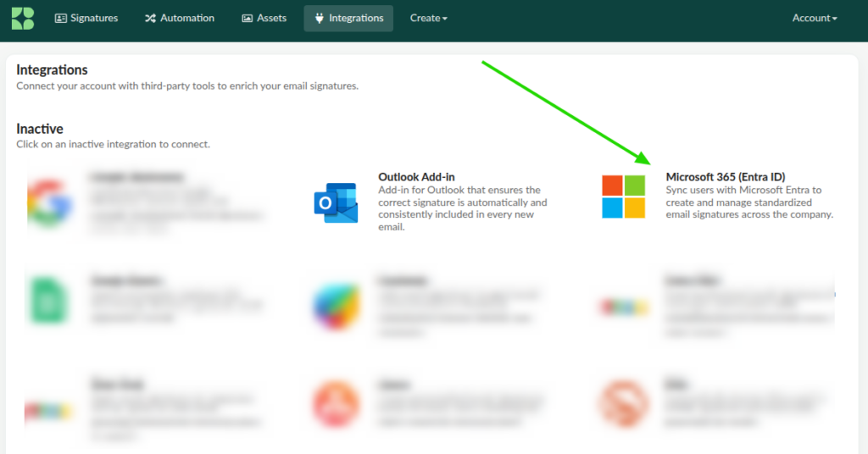This screenshot has height=454, width=868.
Task: Expand the Create dropdown menu
Action: coord(428,18)
